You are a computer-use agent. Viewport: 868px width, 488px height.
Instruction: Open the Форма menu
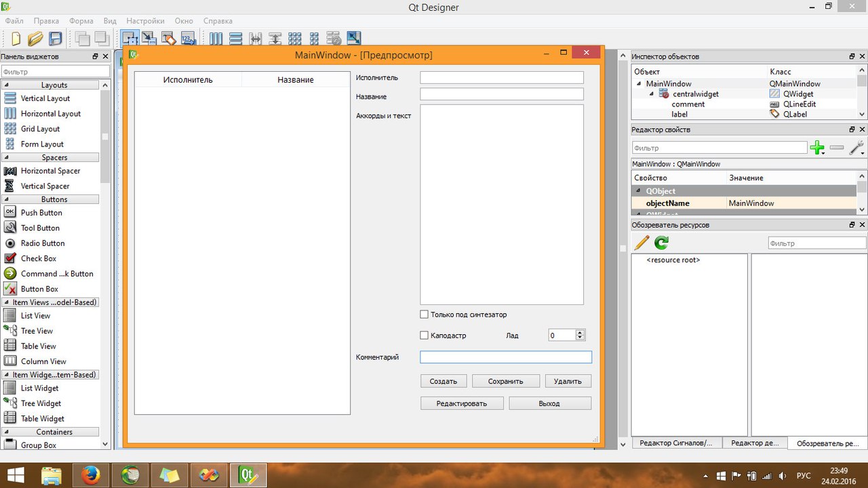click(x=81, y=21)
